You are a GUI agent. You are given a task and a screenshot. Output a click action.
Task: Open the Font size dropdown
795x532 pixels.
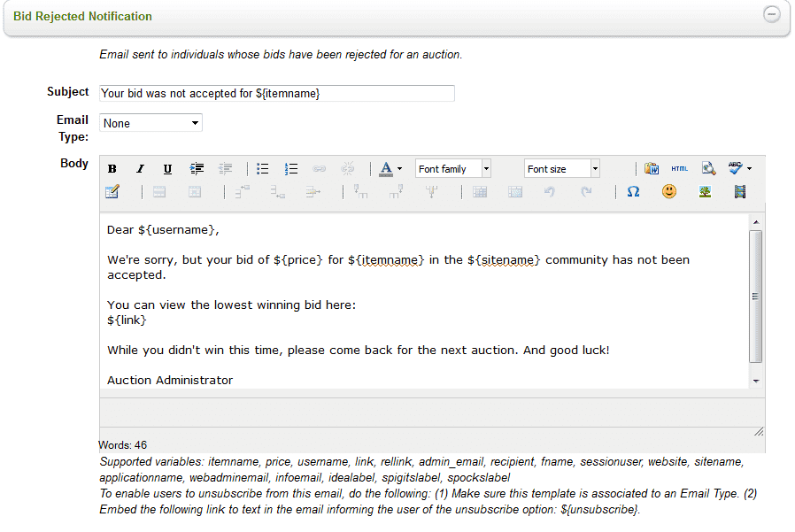click(x=595, y=169)
